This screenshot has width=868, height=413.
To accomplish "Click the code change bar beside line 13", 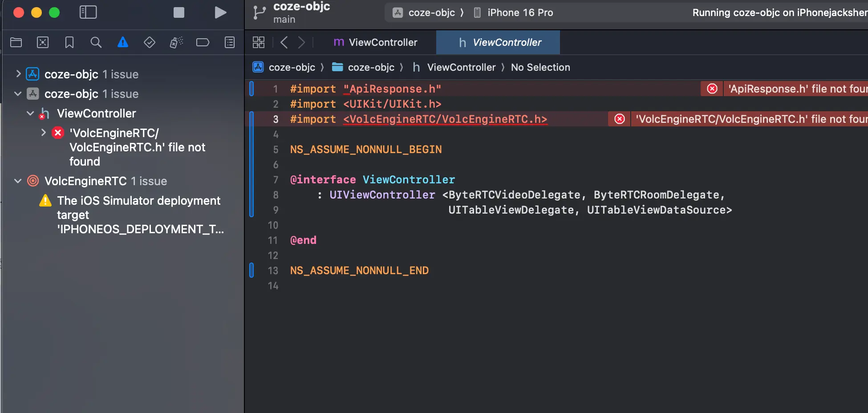I will coord(251,270).
